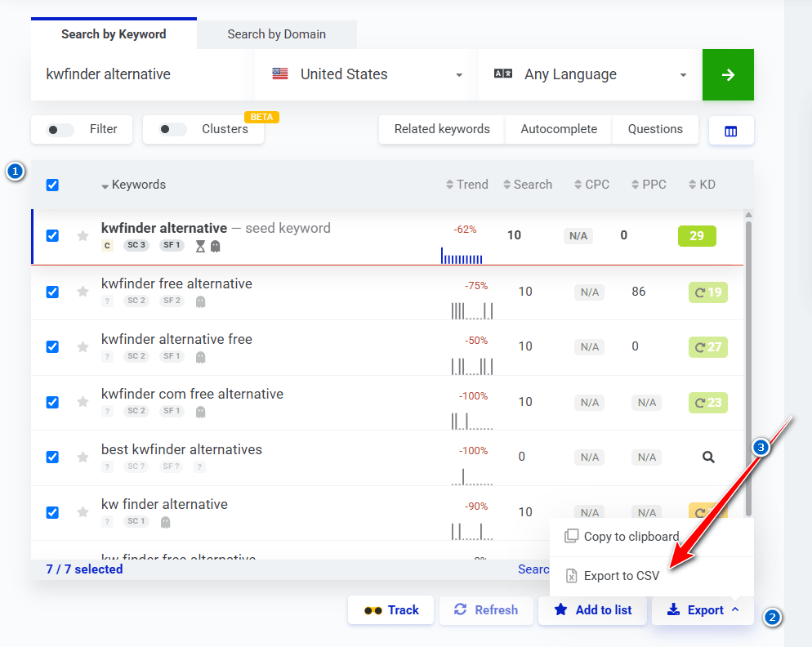
Task: Click the C badge under seed keyword
Action: point(107,246)
